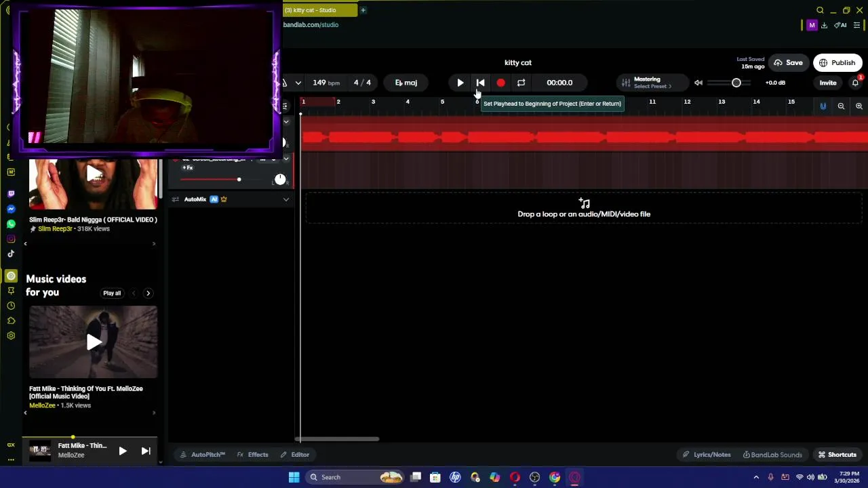Open the browser easy setup menu icon

point(856,25)
